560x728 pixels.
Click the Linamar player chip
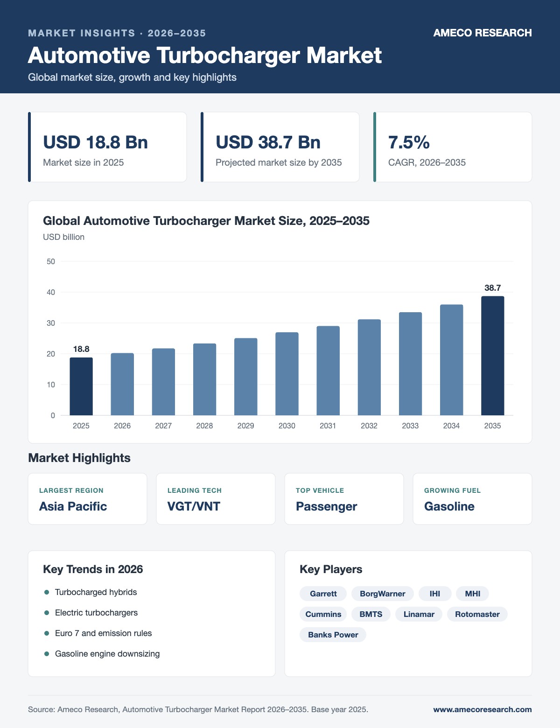(419, 614)
